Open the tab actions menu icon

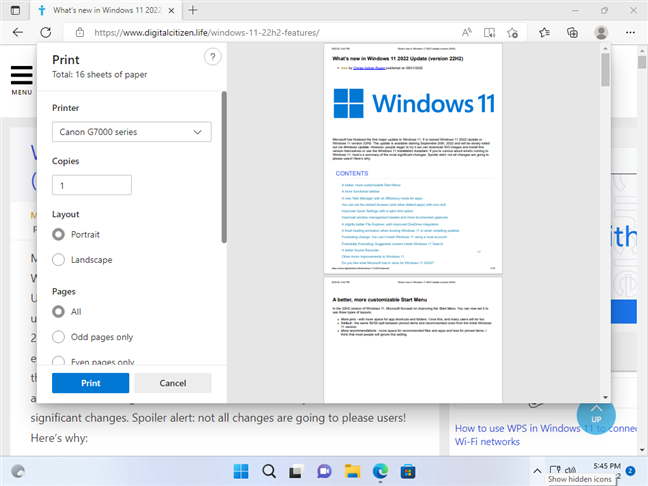click(x=15, y=10)
